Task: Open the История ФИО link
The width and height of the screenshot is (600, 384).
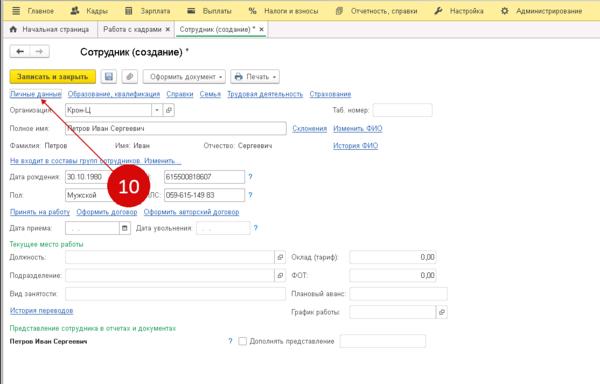Action: click(355, 146)
